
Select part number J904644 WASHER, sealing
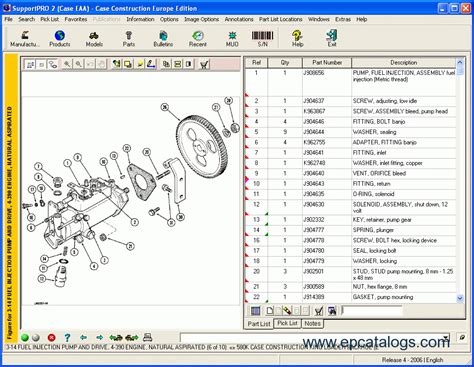click(x=350, y=132)
